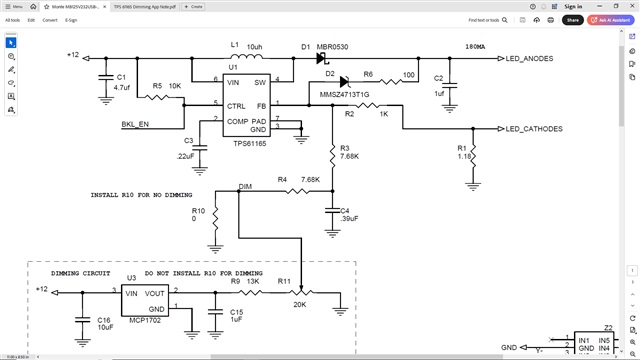
Task: Click the LED_ANODES net label
Action: [x=529, y=59]
